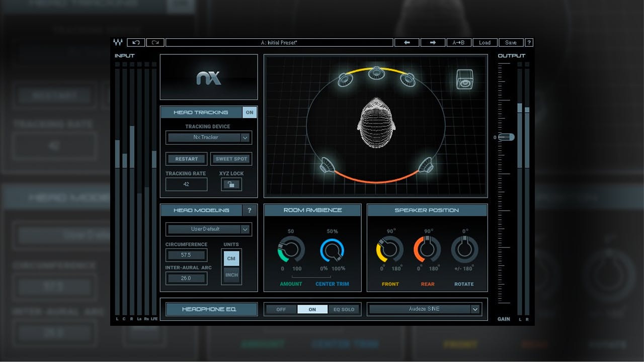Click the output gain slider handle
This screenshot has height=362, width=644.
pos(506,137)
